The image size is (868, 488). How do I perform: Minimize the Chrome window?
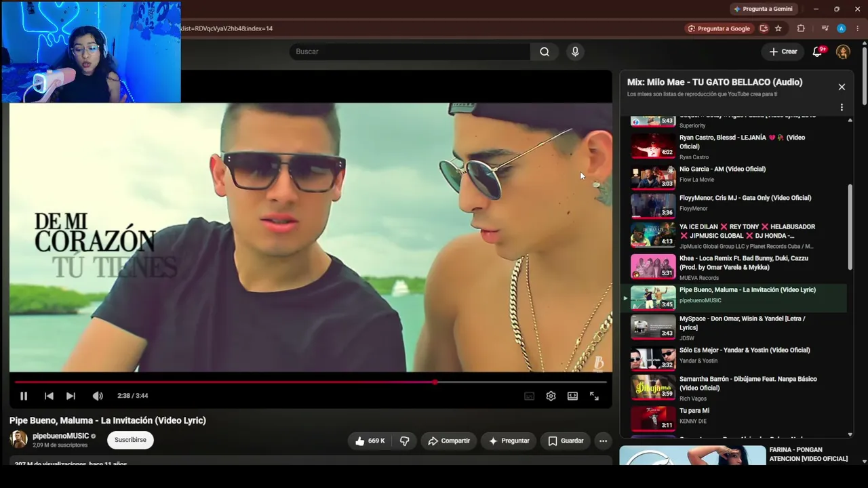click(816, 9)
